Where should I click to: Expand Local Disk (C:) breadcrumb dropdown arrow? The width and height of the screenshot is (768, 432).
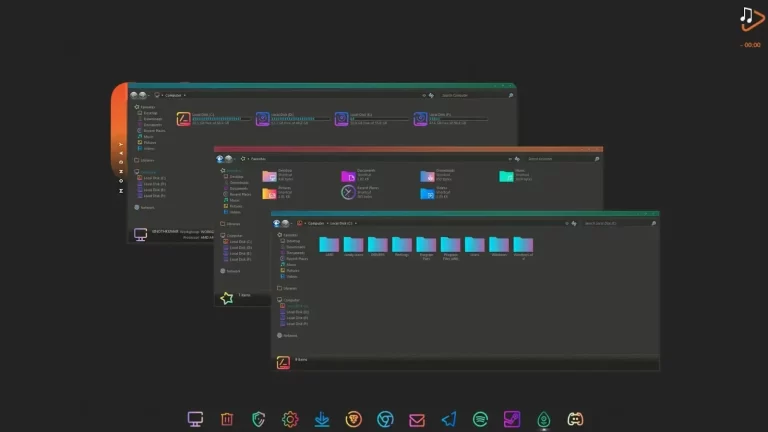click(356, 223)
